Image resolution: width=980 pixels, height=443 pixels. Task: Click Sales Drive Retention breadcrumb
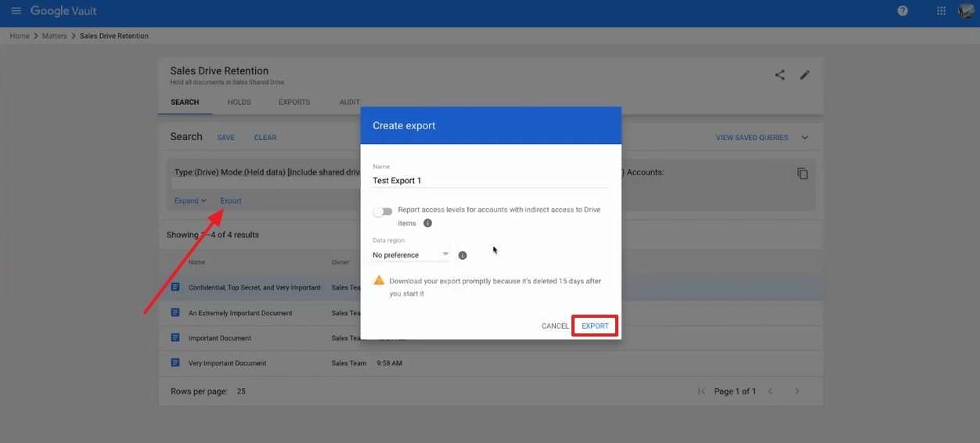tap(114, 36)
